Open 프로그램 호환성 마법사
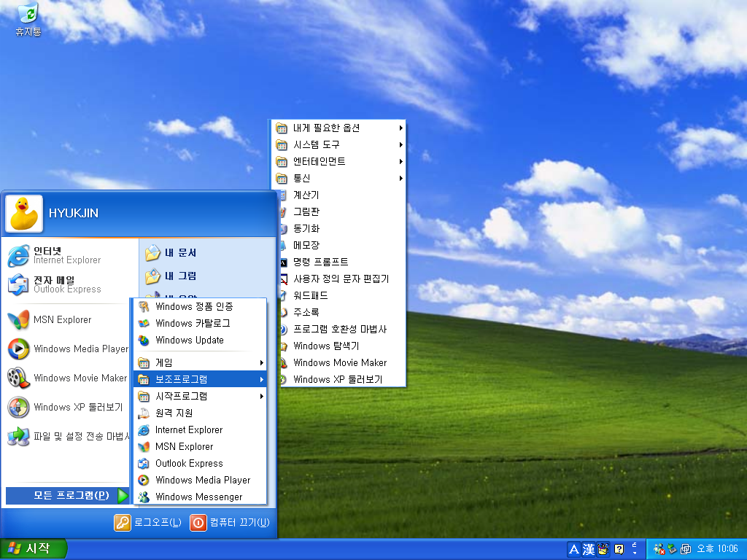The image size is (747, 560). [342, 329]
